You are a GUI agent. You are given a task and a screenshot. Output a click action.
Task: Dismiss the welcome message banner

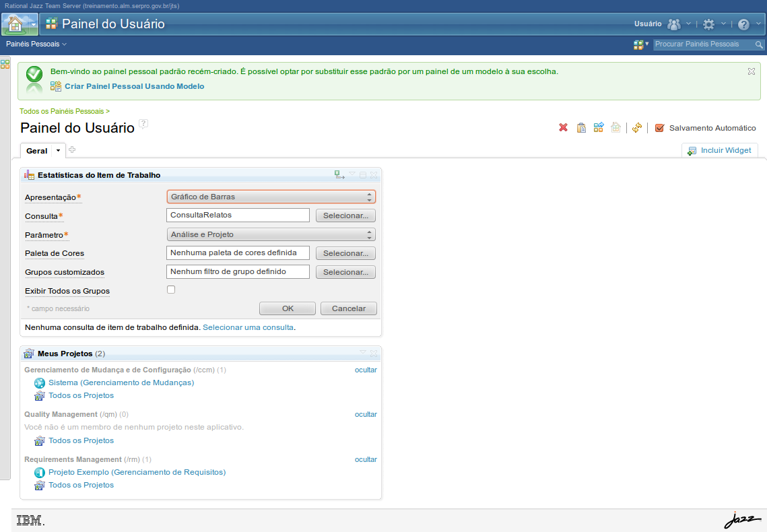pyautogui.click(x=752, y=71)
